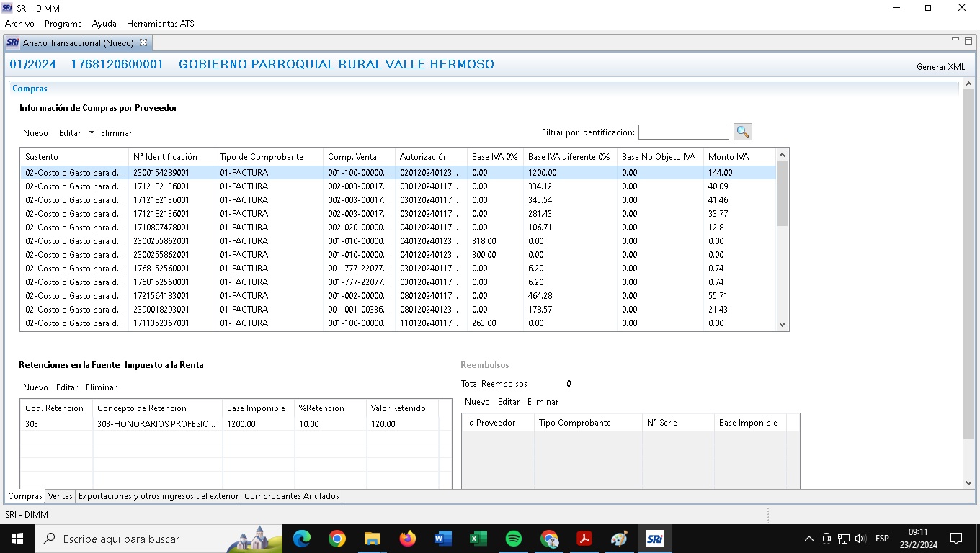Click purchases table scroll-down arrow
This screenshot has width=980, height=553.
pos(783,325)
